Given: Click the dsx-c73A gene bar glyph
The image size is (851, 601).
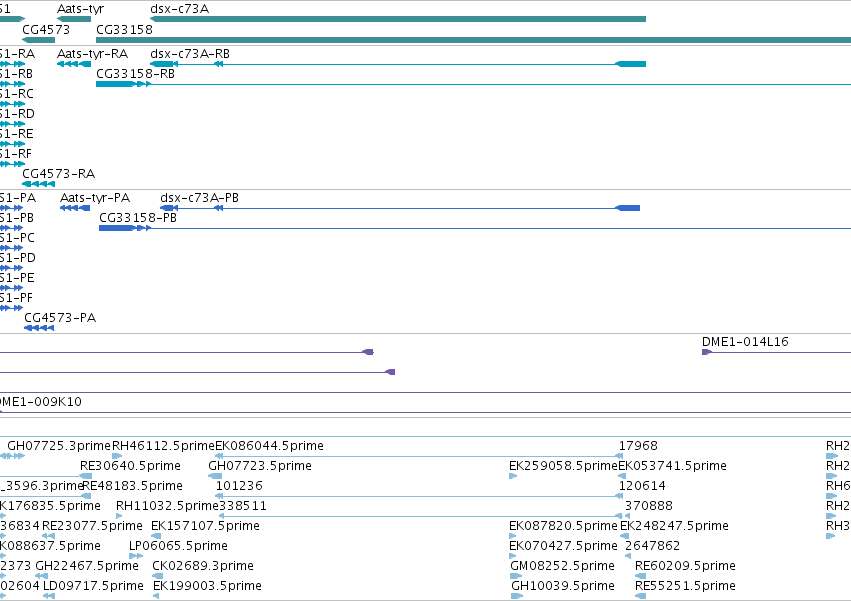Looking at the screenshot, I should (x=398, y=19).
